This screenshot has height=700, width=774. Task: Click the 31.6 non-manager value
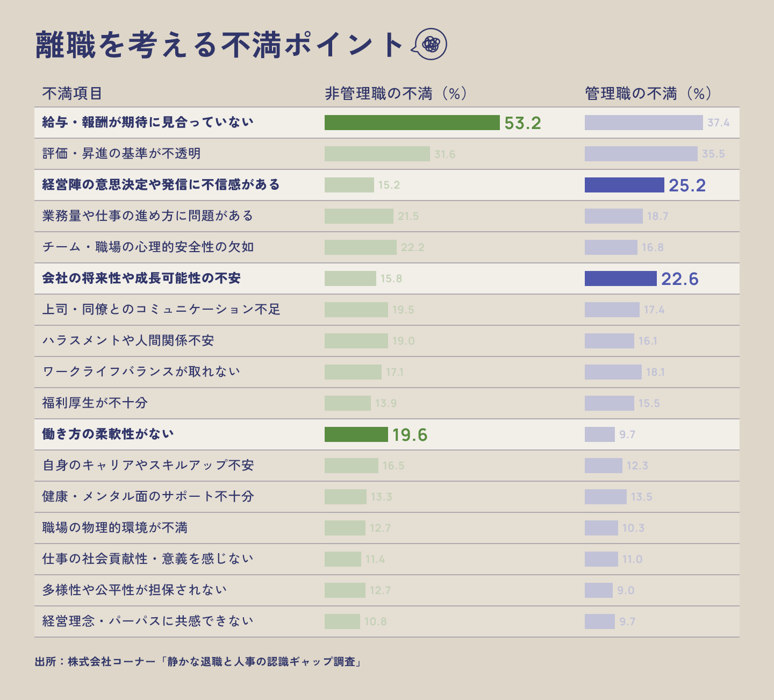click(445, 154)
